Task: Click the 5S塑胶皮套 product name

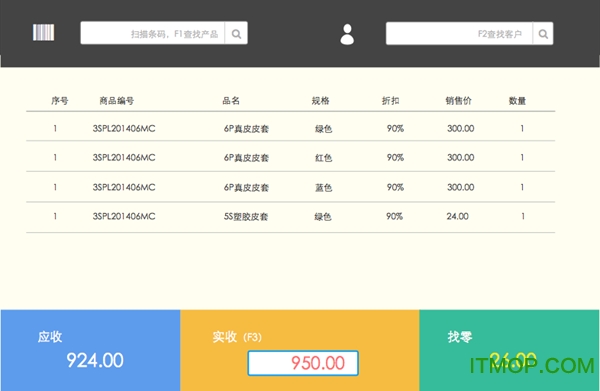Action: tap(246, 217)
